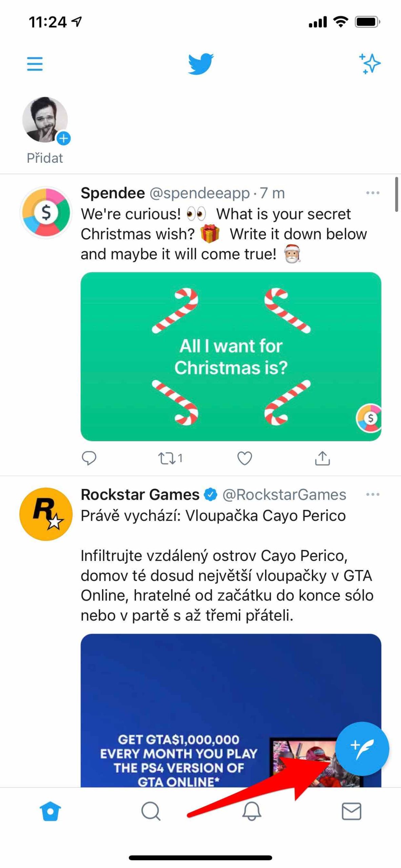Reply to the Spendee tweet
The height and width of the screenshot is (868, 401).
point(89,458)
